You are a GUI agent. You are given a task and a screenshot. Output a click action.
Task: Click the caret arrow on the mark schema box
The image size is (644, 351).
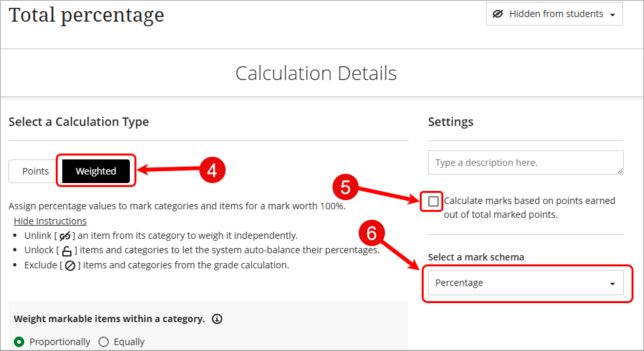point(613,283)
